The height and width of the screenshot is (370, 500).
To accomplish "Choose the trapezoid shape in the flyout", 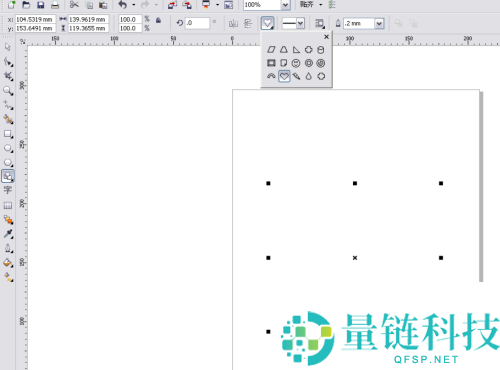I will pos(284,50).
